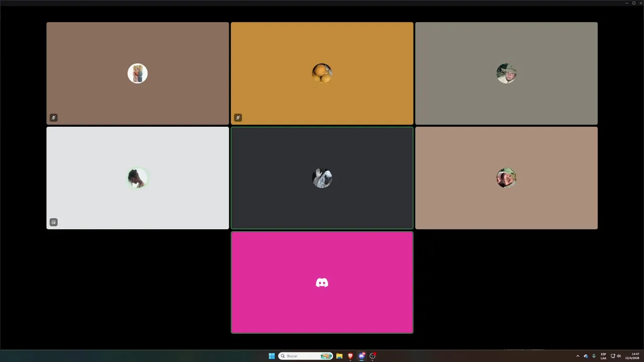Viewport: 644px width, 362px height.
Task: Select the dark speaking participant tile
Action: click(x=322, y=178)
